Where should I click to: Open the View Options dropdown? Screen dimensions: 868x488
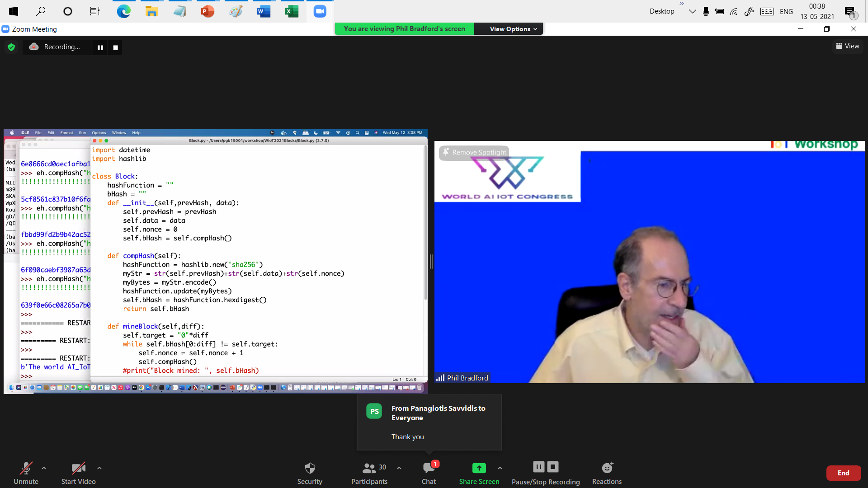click(x=513, y=29)
